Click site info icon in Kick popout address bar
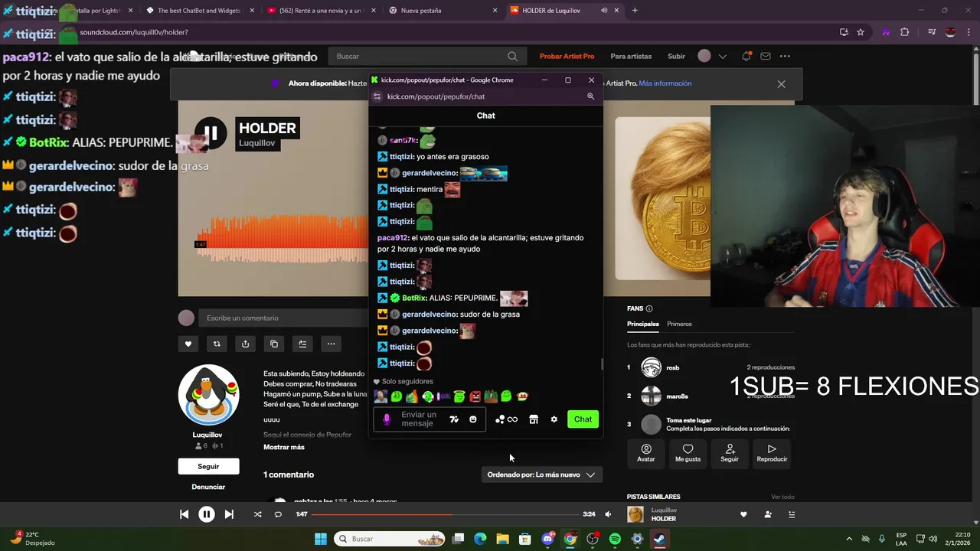 point(377,96)
